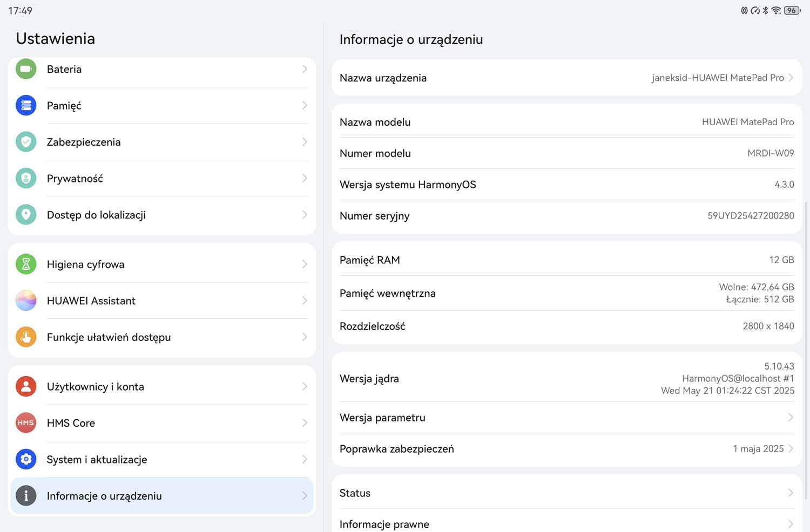Tap the System i aktualizacje gear icon
The width and height of the screenshot is (810, 532).
coord(26,459)
